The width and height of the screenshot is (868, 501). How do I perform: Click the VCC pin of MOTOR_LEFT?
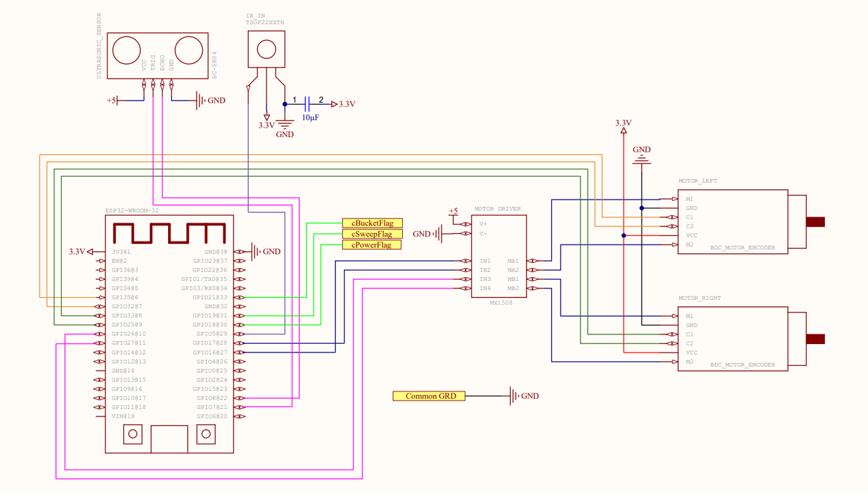pyautogui.click(x=691, y=235)
